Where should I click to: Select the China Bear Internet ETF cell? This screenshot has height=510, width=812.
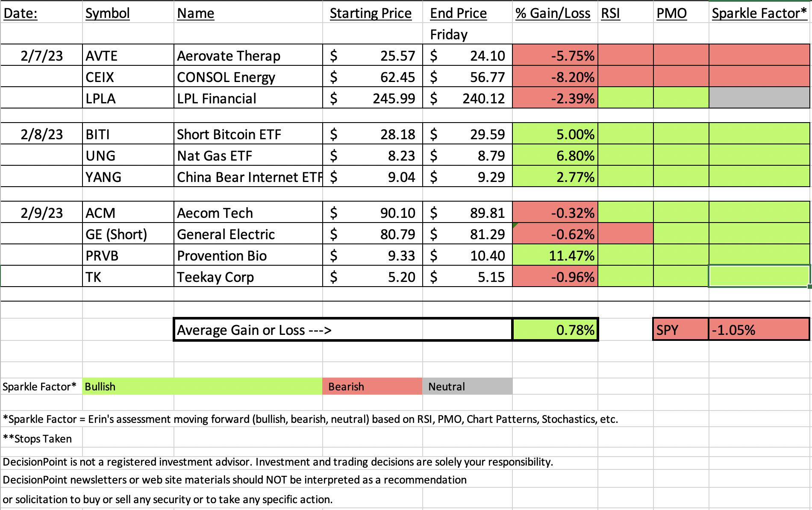[x=248, y=176]
